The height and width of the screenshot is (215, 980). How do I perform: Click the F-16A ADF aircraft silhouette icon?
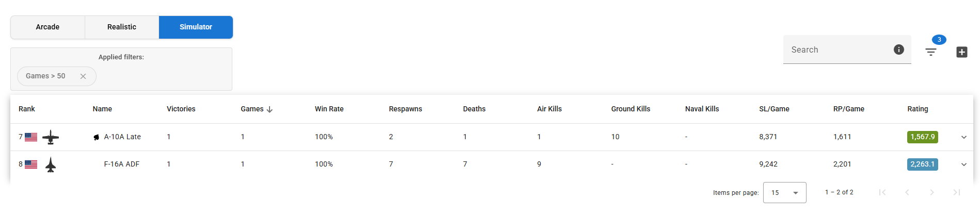51,164
